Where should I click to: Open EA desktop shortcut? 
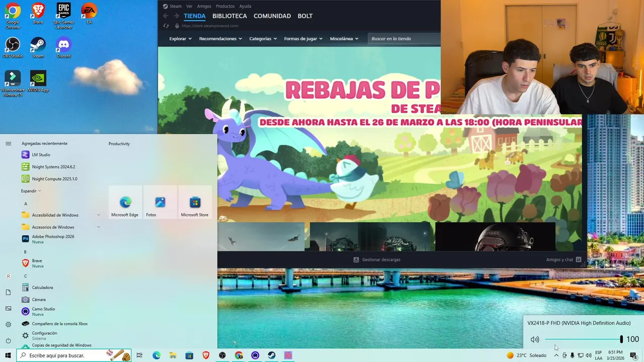tap(89, 14)
